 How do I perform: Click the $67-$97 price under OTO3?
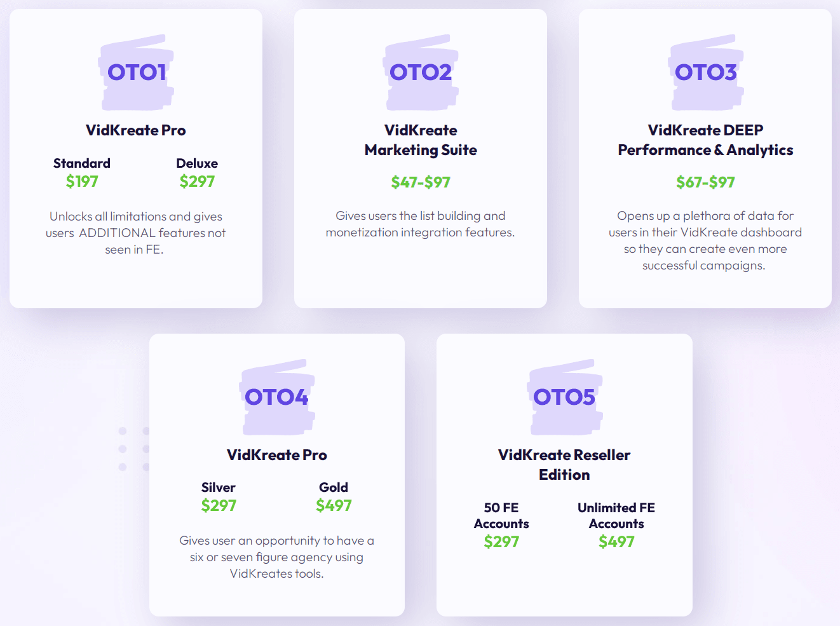(705, 182)
